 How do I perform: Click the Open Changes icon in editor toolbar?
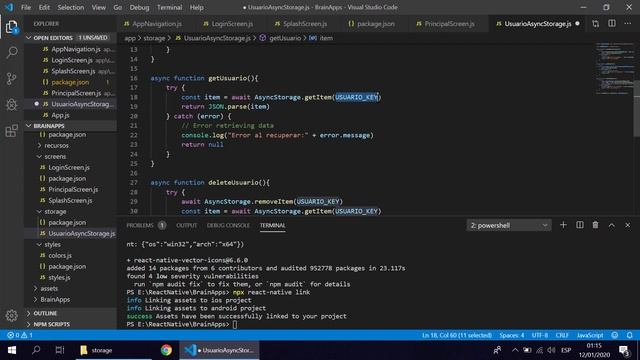point(596,24)
